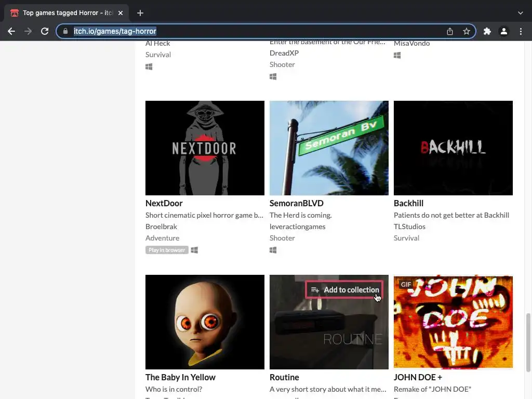Screen dimensions: 532x399
Task: Open the Backhill title link
Action: pos(408,203)
